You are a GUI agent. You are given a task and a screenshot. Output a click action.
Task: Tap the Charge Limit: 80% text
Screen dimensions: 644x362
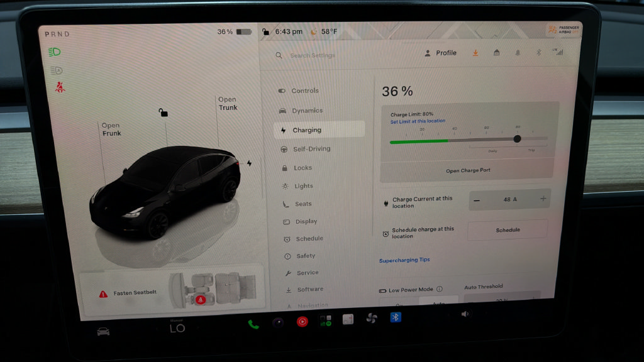411,114
